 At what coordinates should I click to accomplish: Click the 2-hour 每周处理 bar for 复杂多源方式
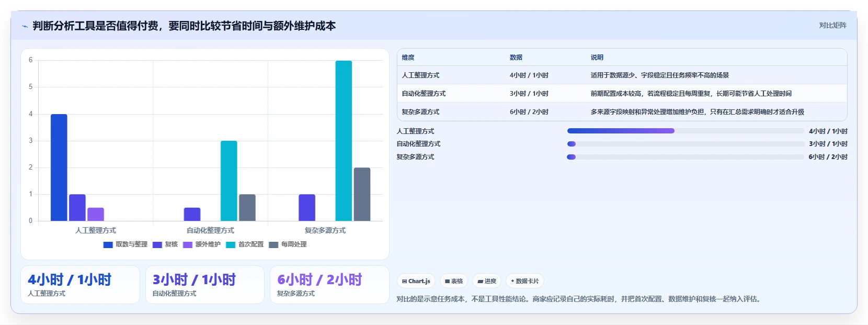[x=362, y=194]
